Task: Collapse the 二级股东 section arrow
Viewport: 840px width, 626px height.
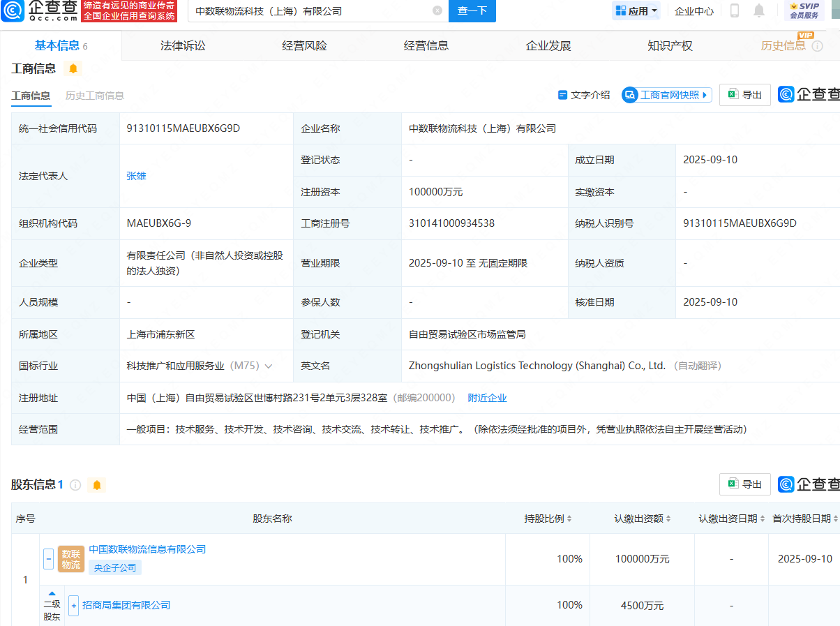Action: 52,593
